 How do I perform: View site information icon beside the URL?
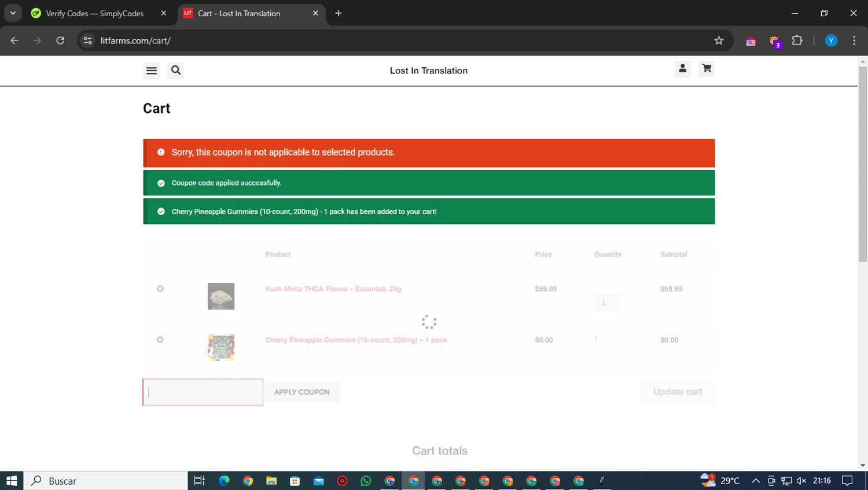coord(88,40)
